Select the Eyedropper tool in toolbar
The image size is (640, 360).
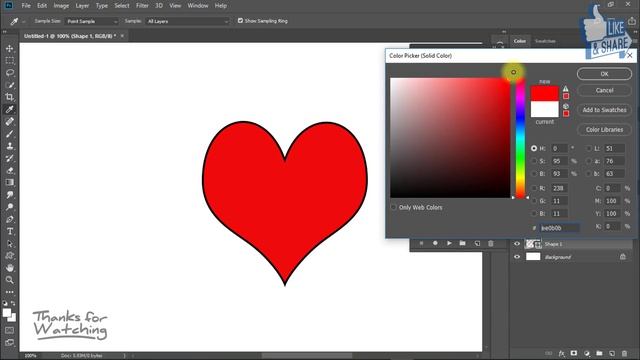(x=9, y=109)
